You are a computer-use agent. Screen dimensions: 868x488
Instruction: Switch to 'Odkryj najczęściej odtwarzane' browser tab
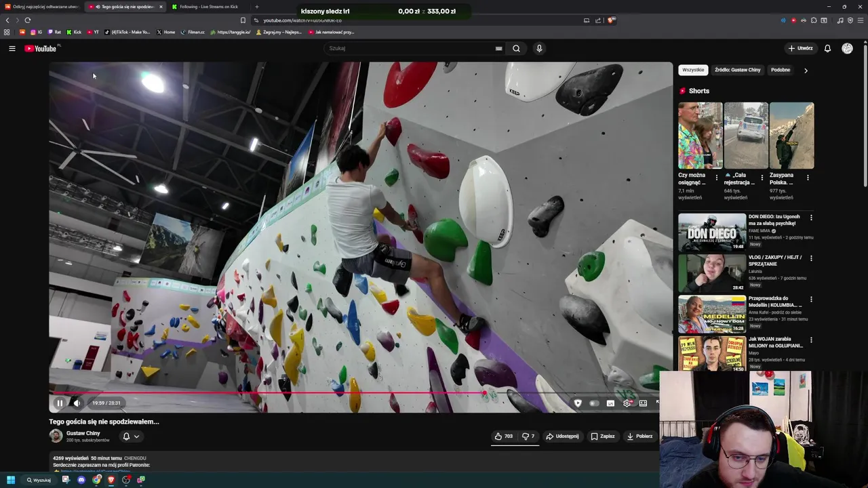[42, 7]
